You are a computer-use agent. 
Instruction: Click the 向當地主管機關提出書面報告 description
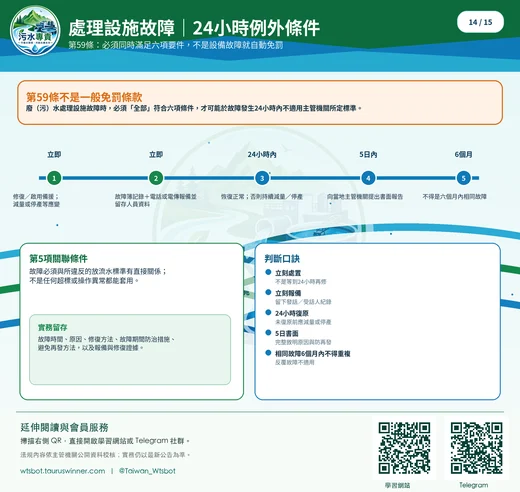(365, 197)
